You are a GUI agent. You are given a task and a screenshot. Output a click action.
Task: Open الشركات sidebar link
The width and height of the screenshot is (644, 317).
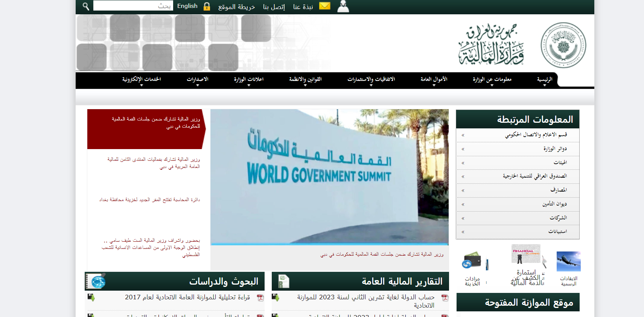coord(558,218)
